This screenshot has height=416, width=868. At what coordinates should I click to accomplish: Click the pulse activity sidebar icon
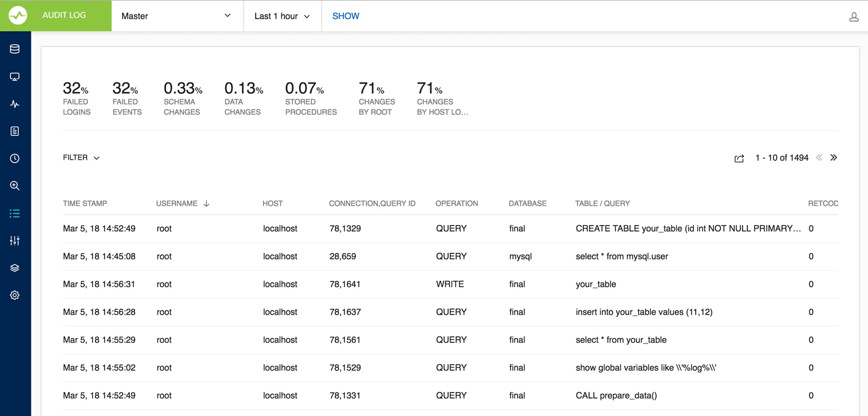[x=15, y=104]
